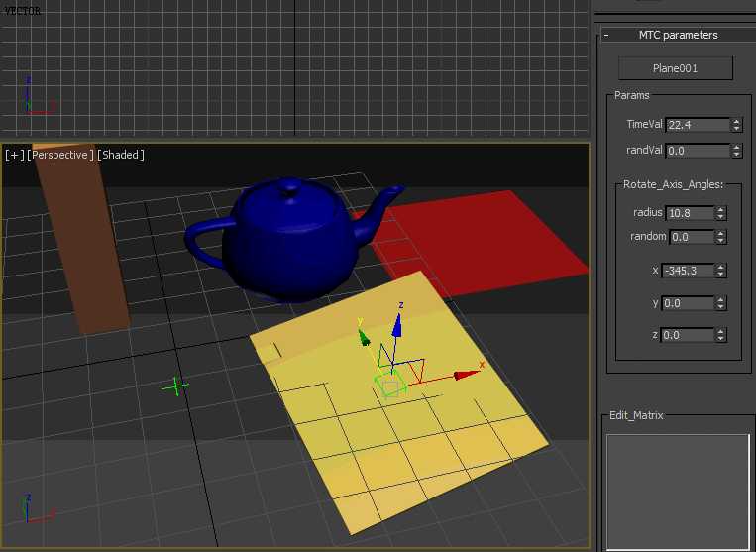The image size is (756, 552).
Task: Adjust the x angle spinner arrows
Action: [720, 271]
